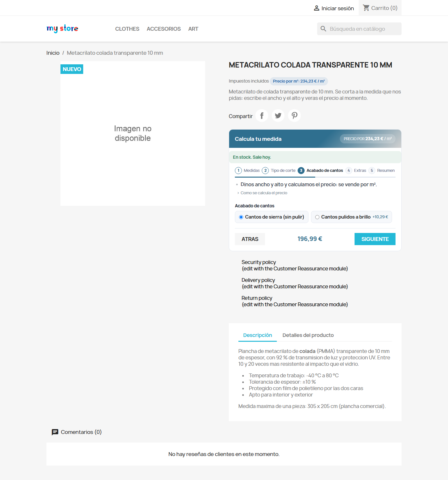Screen dimensions: 448x480
Task: Follow the Inicio breadcrumb link
Action: coord(53,53)
